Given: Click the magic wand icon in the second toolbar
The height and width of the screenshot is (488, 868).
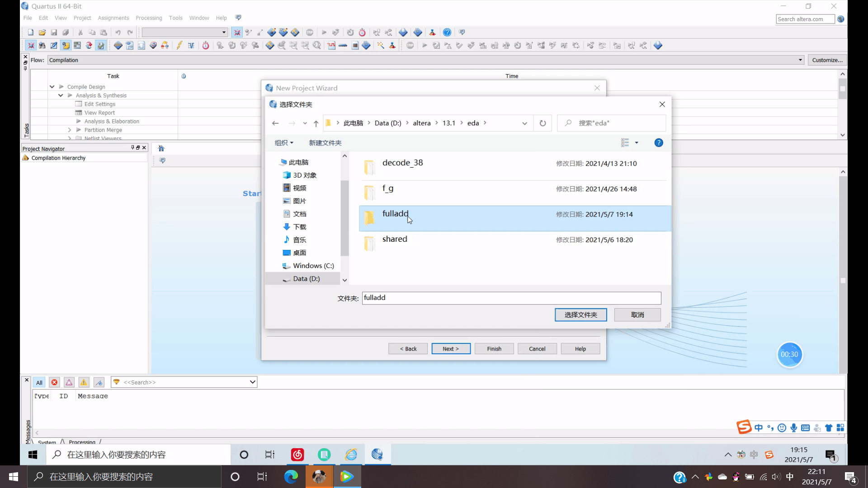Looking at the screenshot, I should (381, 46).
